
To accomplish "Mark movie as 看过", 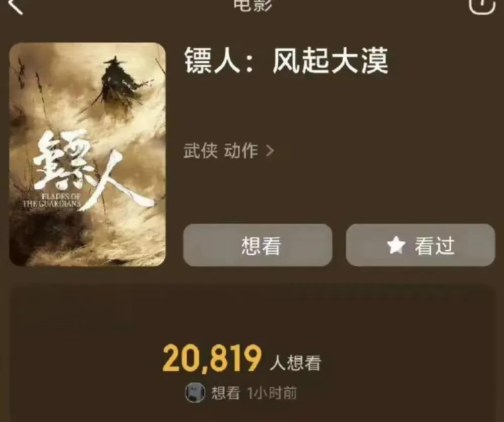I will (420, 245).
